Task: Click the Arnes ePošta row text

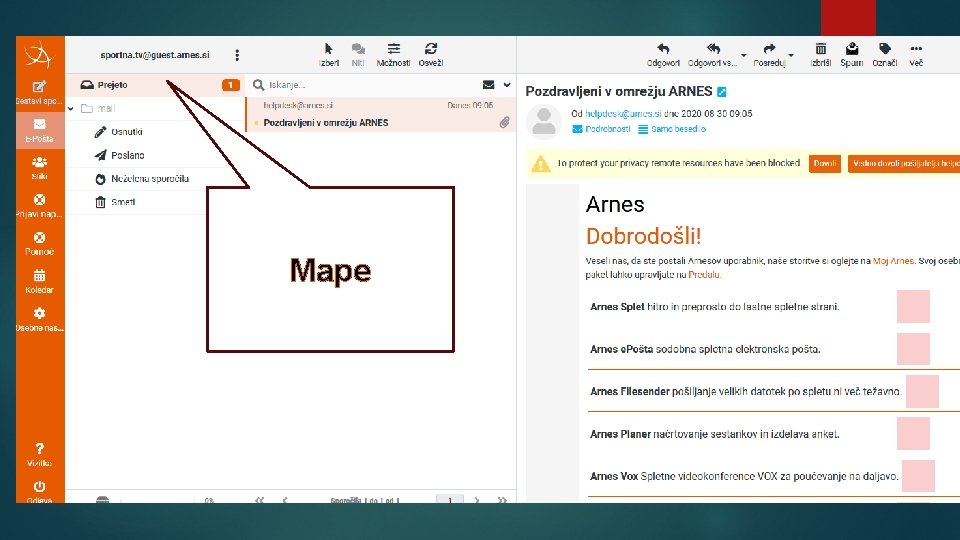Action: tap(705, 349)
